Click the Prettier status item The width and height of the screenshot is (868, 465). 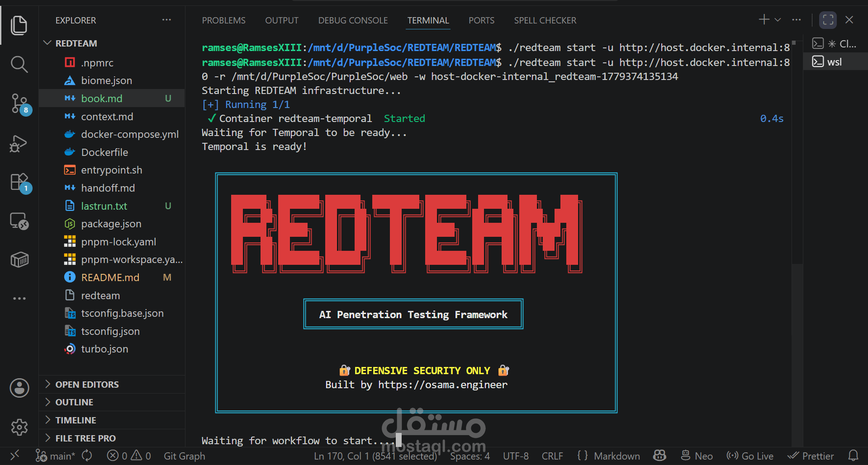coord(811,456)
